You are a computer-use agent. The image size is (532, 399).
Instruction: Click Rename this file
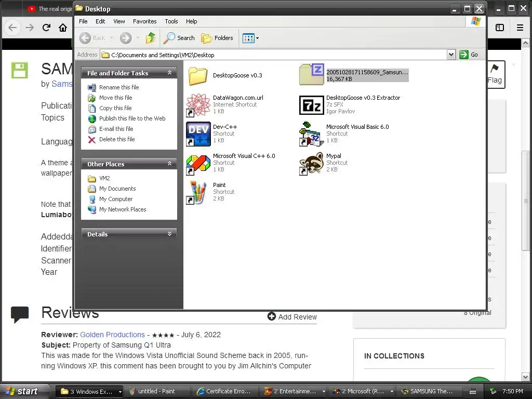tap(119, 87)
